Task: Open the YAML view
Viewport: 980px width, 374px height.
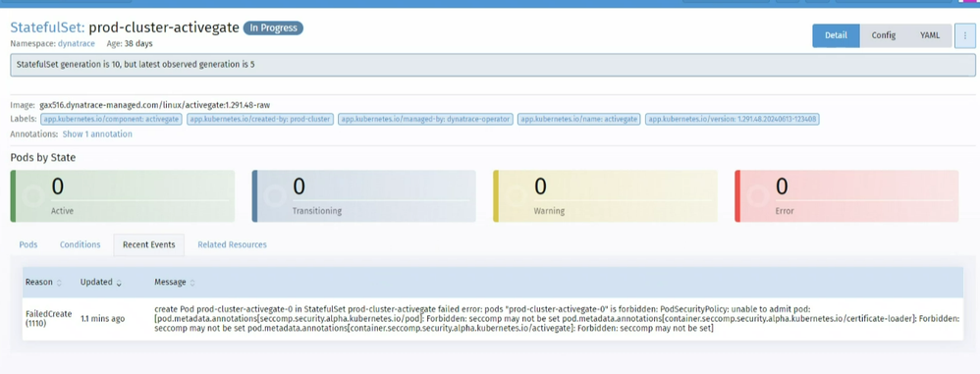Action: coord(929,35)
